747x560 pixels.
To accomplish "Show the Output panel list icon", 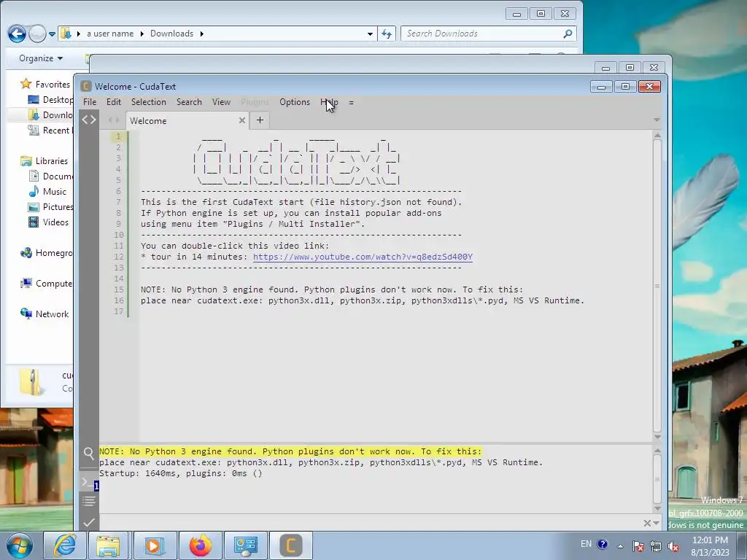I will (88, 501).
